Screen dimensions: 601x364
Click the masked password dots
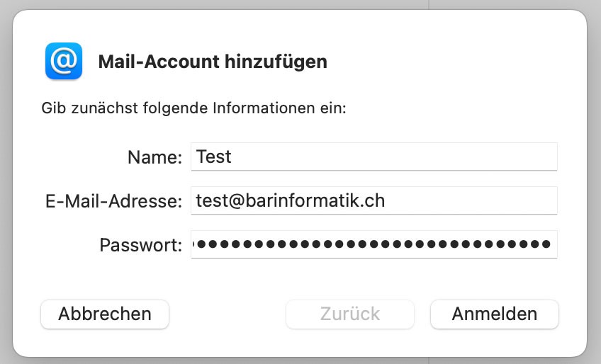tap(374, 244)
